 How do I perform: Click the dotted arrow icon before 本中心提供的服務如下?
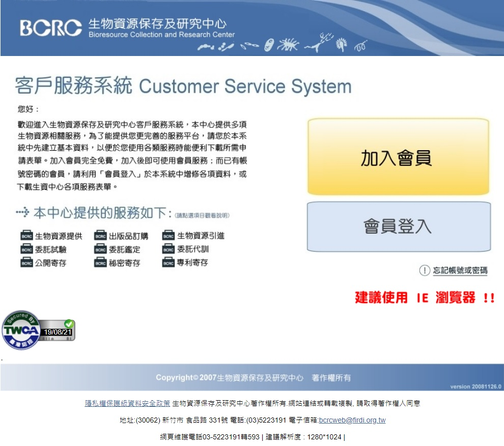pyautogui.click(x=22, y=212)
